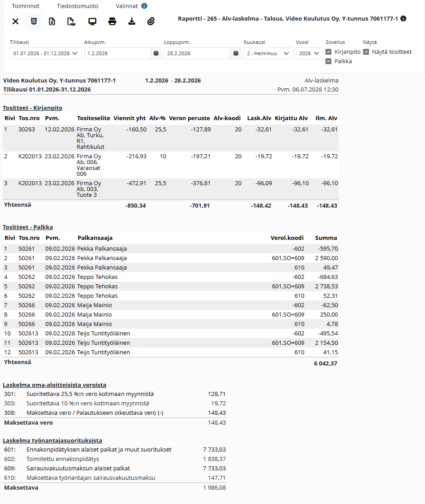Export report to Excel file icon
The height and width of the screenshot is (504, 425).
(52, 22)
